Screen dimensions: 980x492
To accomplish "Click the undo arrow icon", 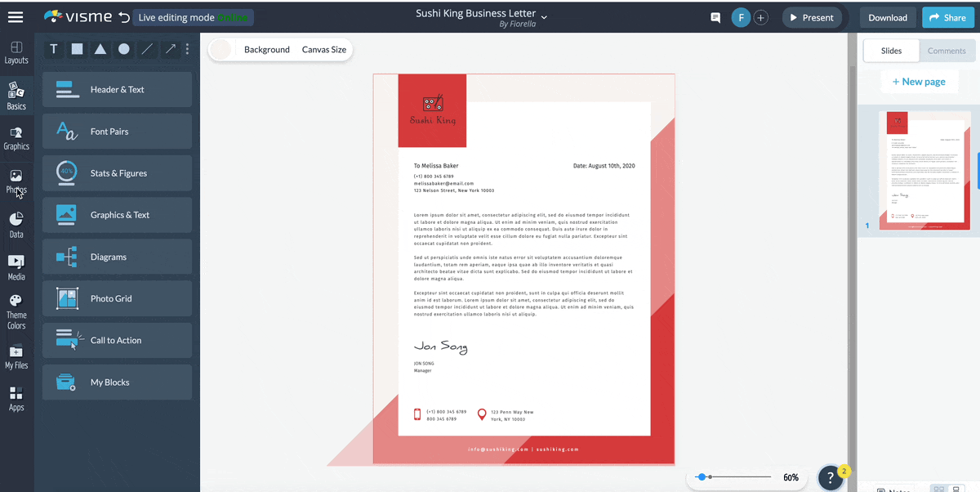I will coord(124,17).
